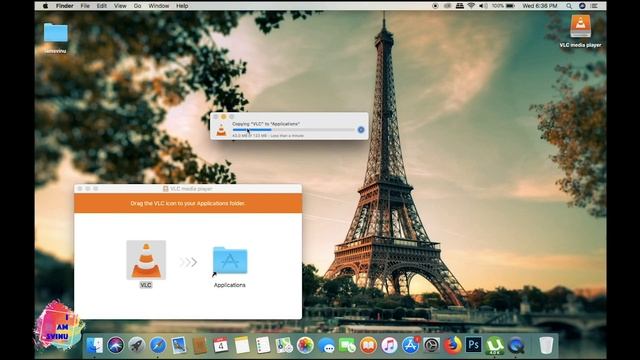
Task: Click the Siri icon in menu bar
Action: pos(582,6)
